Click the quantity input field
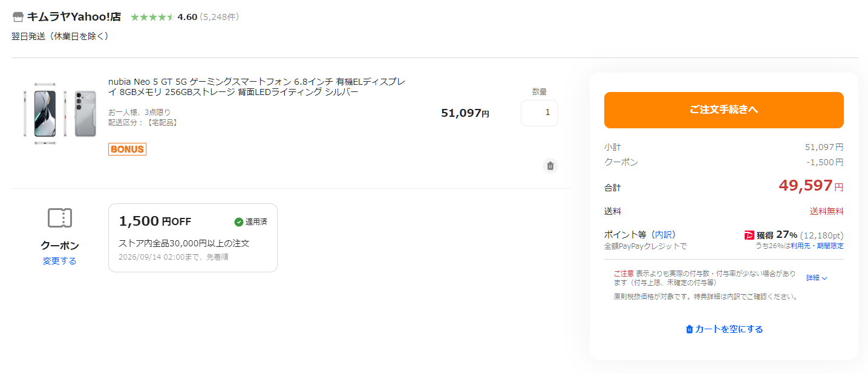Image resolution: width=868 pixels, height=374 pixels. [540, 113]
